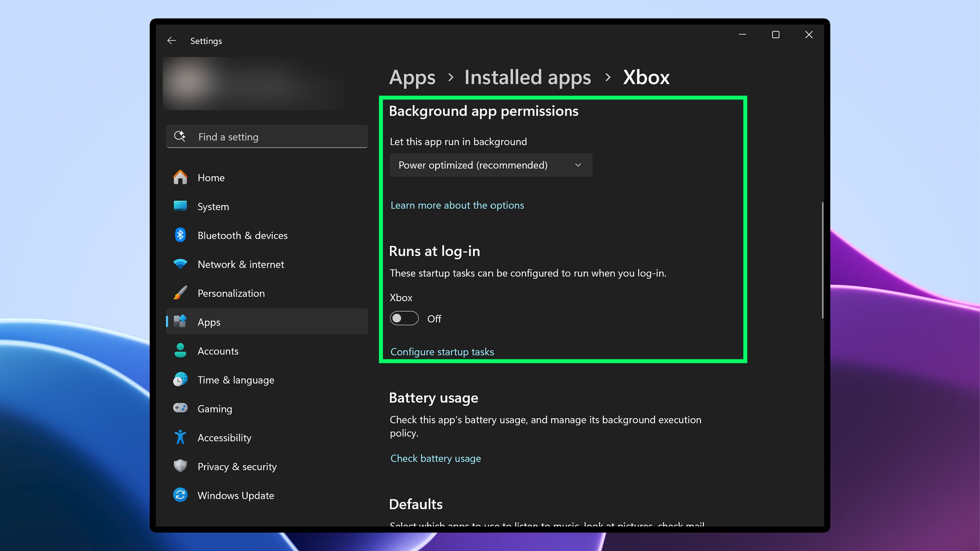The image size is (980, 551).
Task: Open the Power optimized background dropdown
Action: point(491,165)
